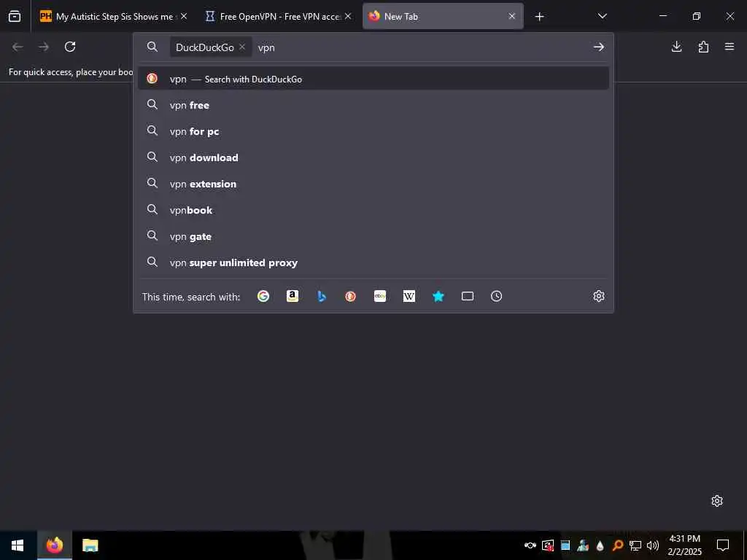Click the network tray icon
This screenshot has height=560, width=747.
pyautogui.click(x=635, y=545)
